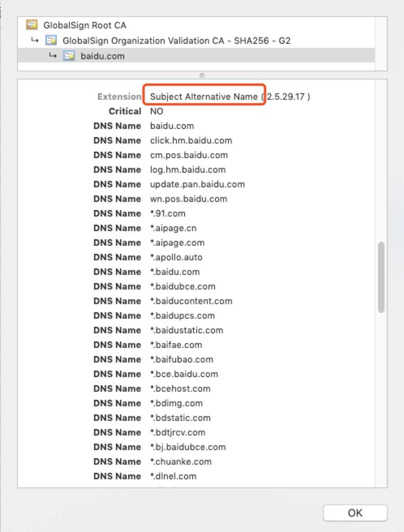Click DNS name *.chuanke.com
404x532 pixels.
tap(181, 461)
